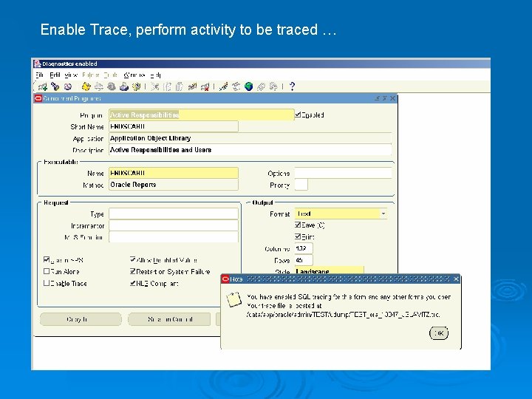532x399 pixels.
Task: Expand the Format dropdown arrow
Action: point(383,214)
